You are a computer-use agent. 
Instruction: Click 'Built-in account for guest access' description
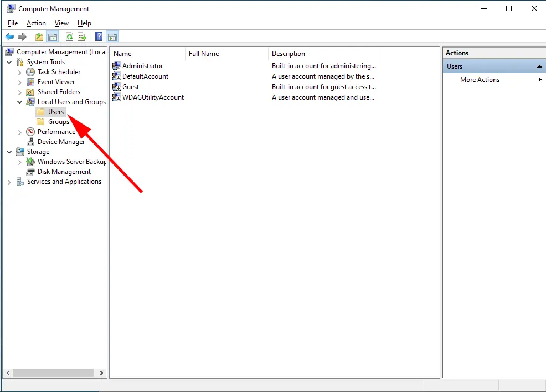(x=324, y=87)
